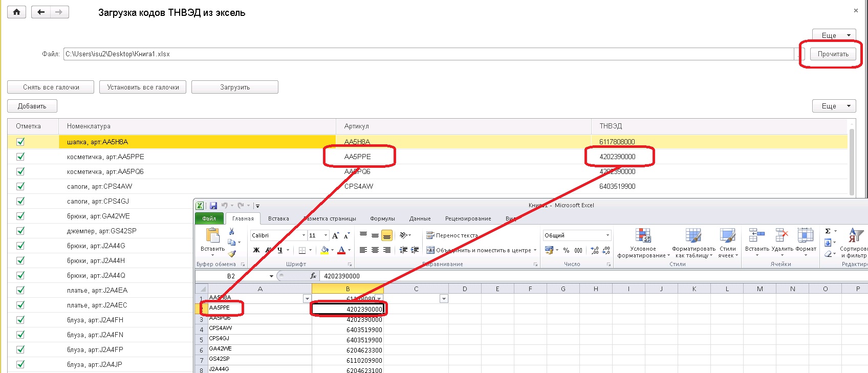
Task: Apply cell borders icon in Excel
Action: [x=302, y=250]
